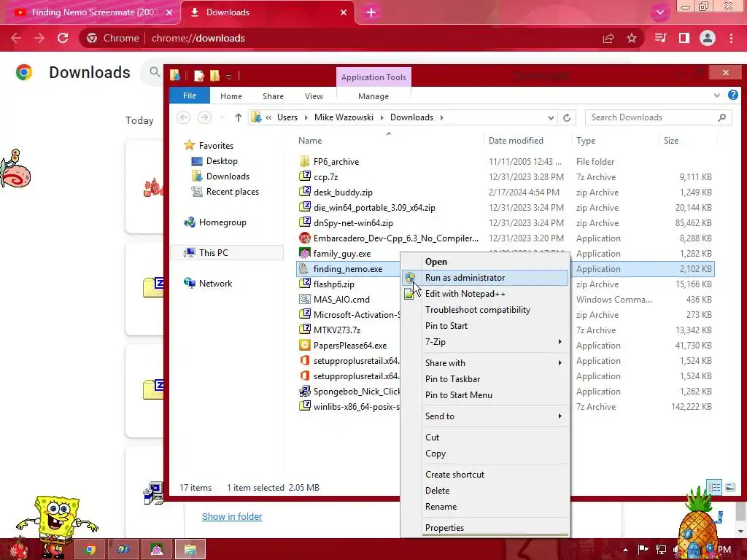Viewport: 747px width, 560px height.
Task: Choose Pin to Taskbar entry
Action: tap(485, 379)
